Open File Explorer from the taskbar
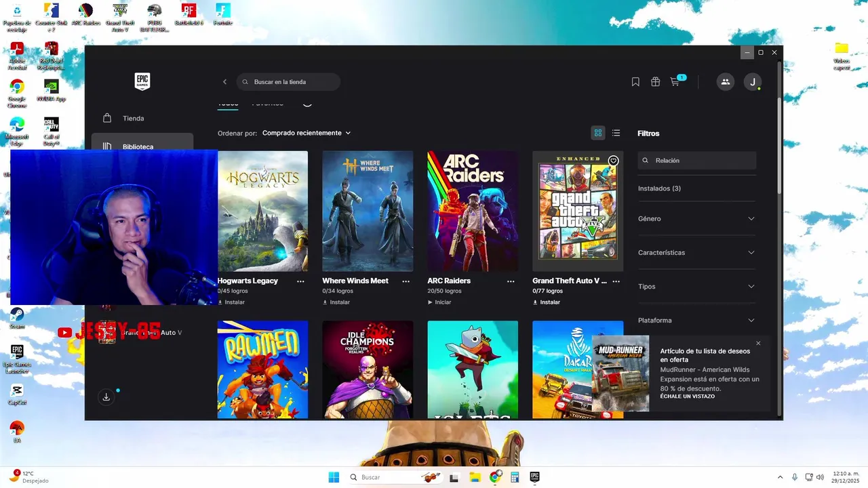The width and height of the screenshot is (868, 488). 475,477
